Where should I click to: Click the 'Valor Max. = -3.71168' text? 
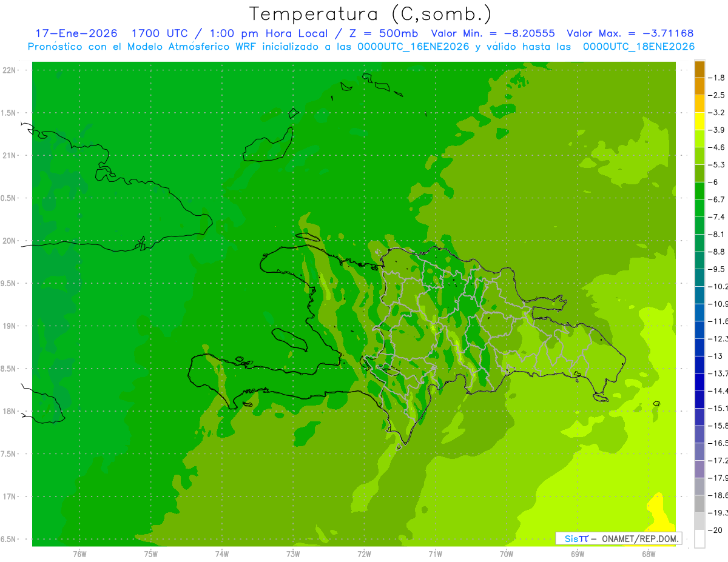pyautogui.click(x=630, y=33)
